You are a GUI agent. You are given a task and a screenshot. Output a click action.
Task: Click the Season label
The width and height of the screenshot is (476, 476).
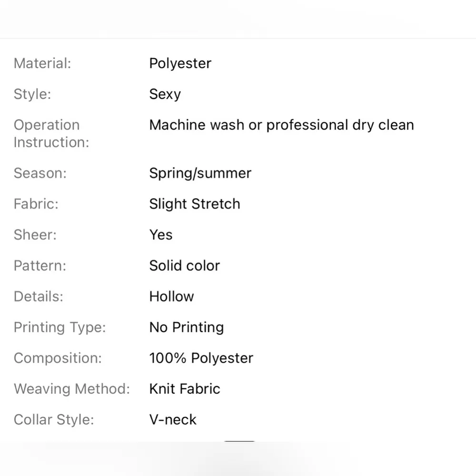(40, 173)
